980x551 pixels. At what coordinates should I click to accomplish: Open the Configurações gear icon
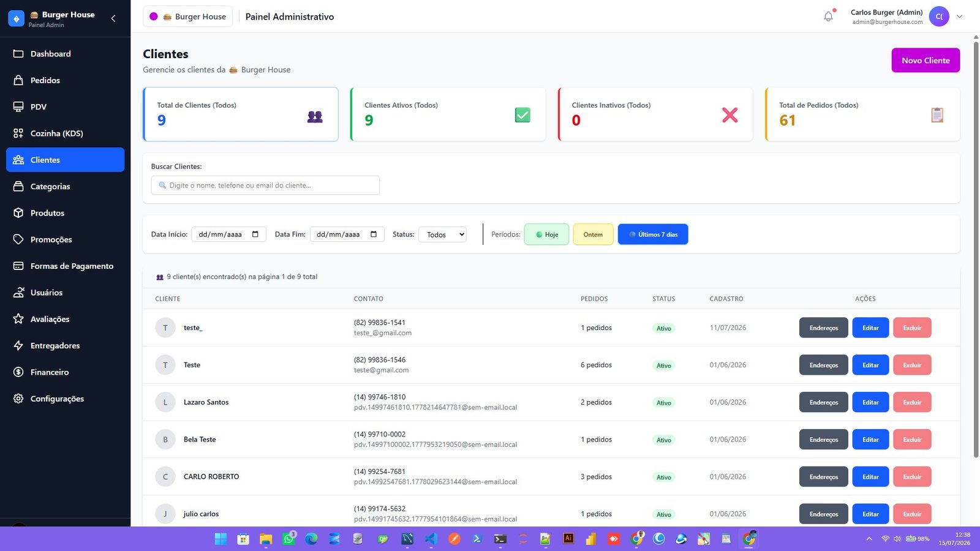click(x=18, y=399)
